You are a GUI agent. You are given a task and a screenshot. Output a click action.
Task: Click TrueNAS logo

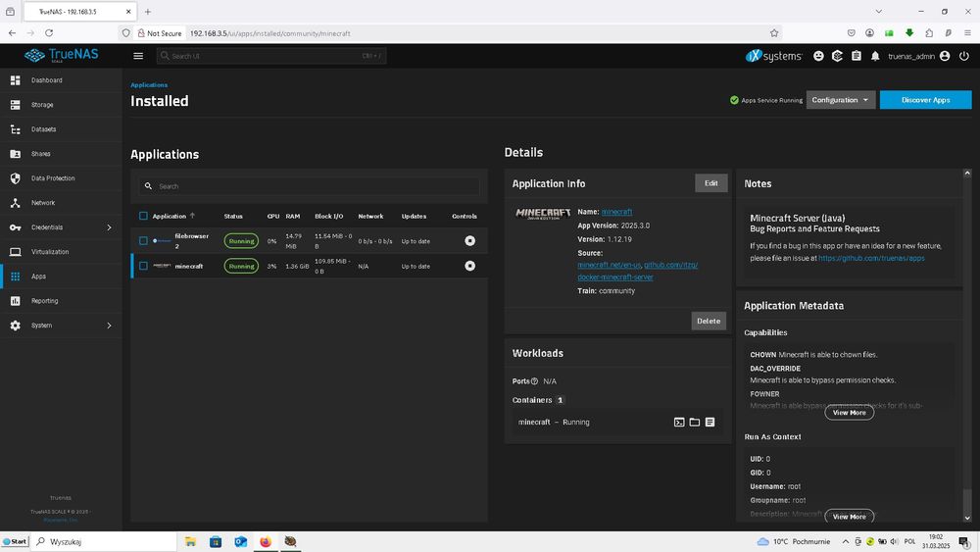pos(61,56)
